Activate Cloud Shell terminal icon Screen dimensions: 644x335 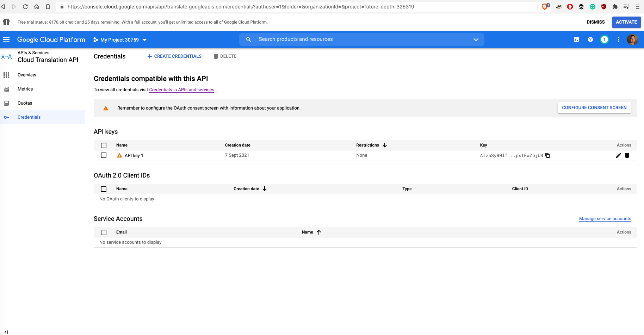[576, 39]
